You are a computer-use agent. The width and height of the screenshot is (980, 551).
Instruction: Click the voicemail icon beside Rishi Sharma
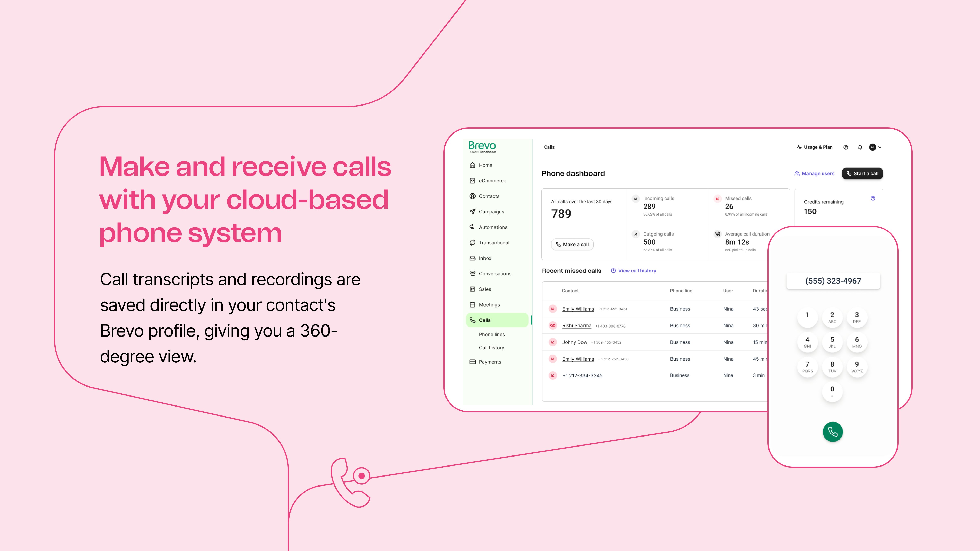(x=553, y=325)
